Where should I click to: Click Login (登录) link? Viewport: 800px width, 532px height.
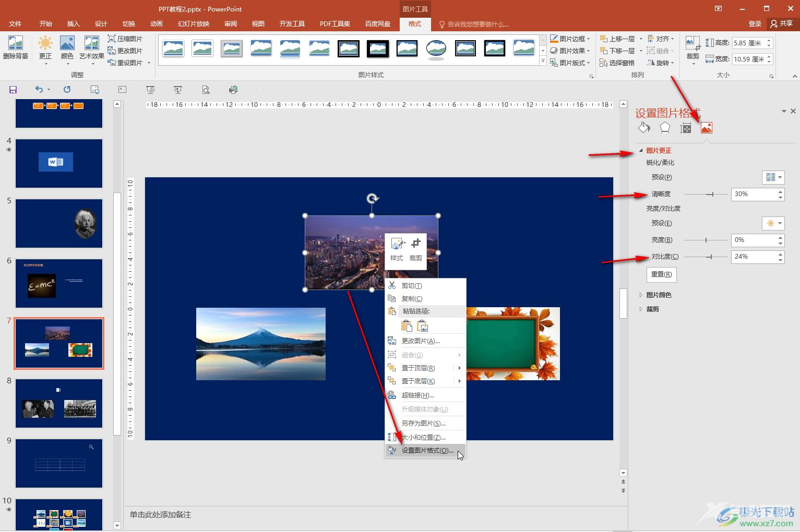tap(755, 23)
